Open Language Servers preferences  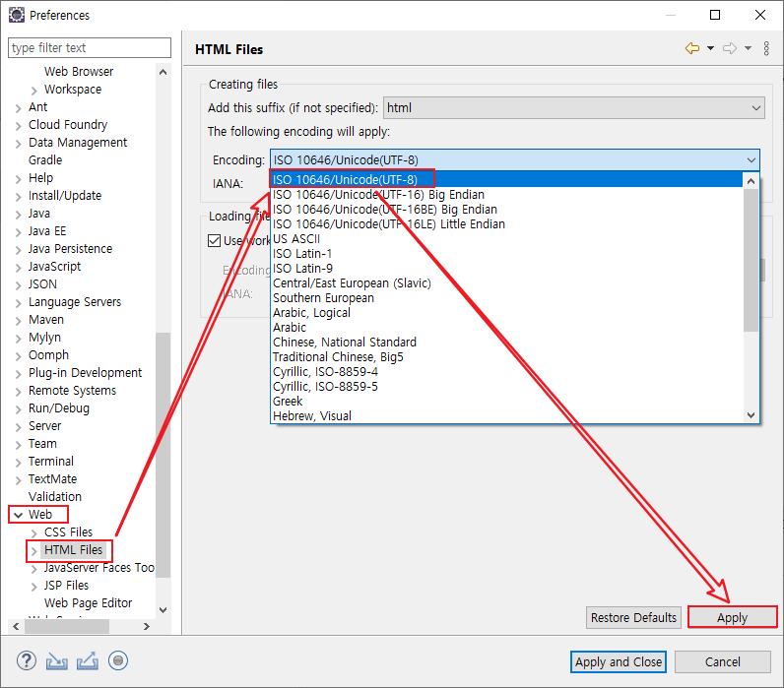[x=75, y=302]
